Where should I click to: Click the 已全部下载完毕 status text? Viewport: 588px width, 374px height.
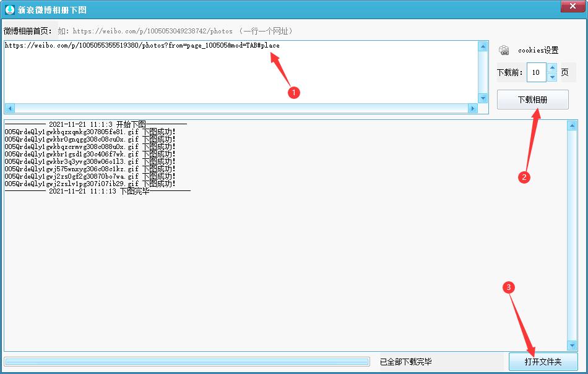(x=406, y=362)
